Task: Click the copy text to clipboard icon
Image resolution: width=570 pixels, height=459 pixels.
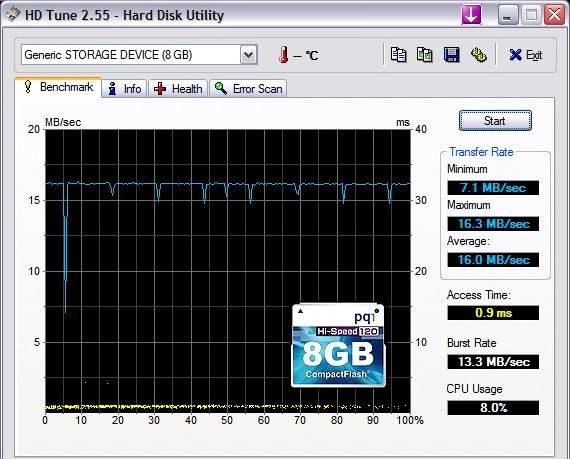Action: pyautogui.click(x=398, y=55)
